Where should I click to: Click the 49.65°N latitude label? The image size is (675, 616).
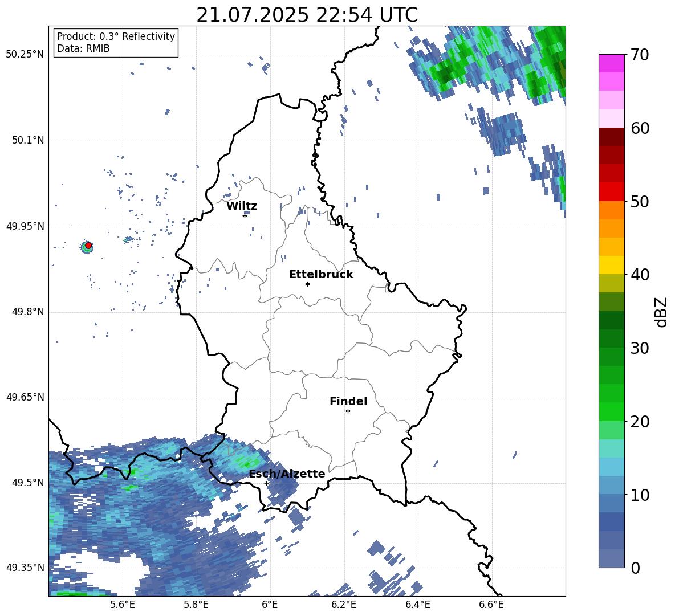[25, 397]
